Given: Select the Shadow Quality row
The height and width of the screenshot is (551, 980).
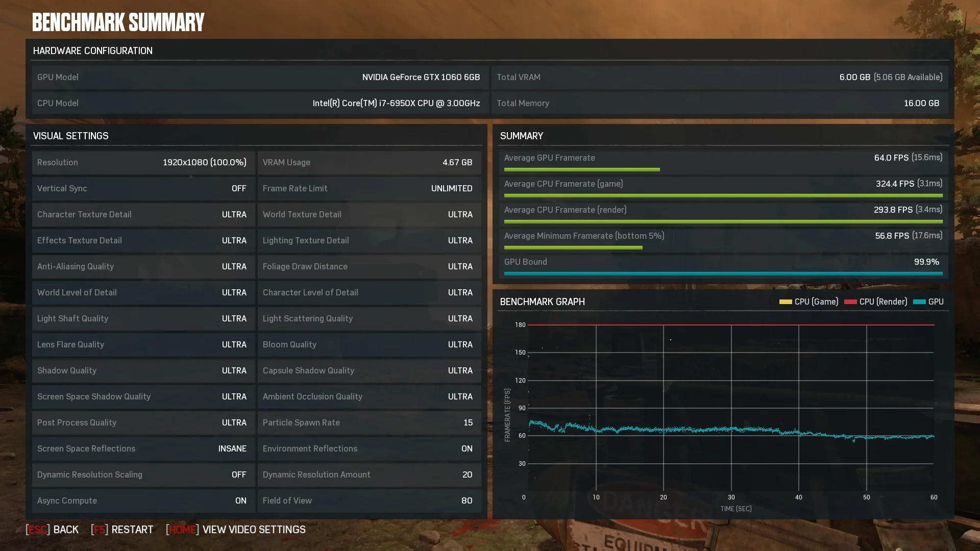Looking at the screenshot, I should tap(143, 370).
